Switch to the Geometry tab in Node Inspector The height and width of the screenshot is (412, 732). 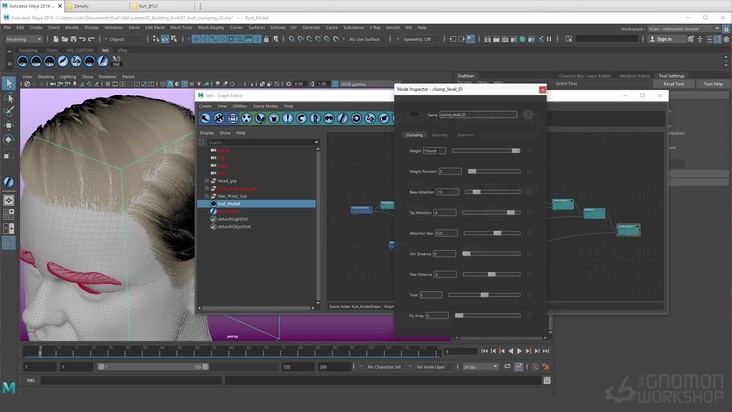coord(440,135)
